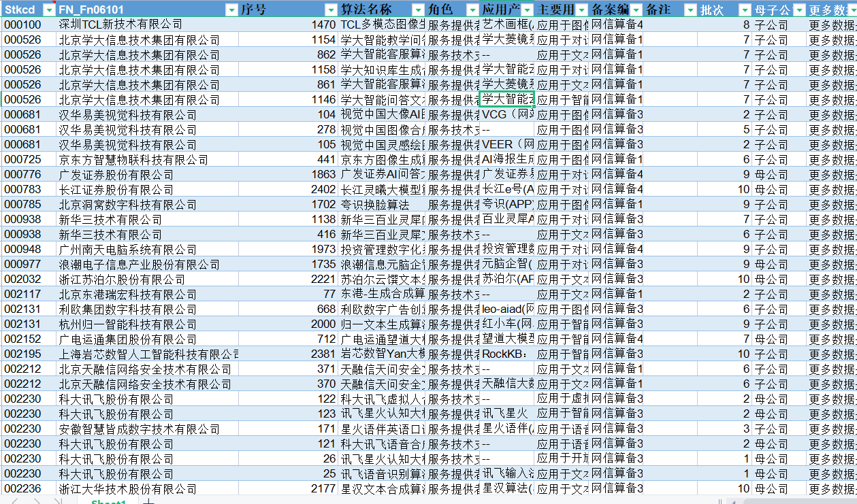Select cell AI海报生
The image size is (857, 504).
[x=506, y=159]
